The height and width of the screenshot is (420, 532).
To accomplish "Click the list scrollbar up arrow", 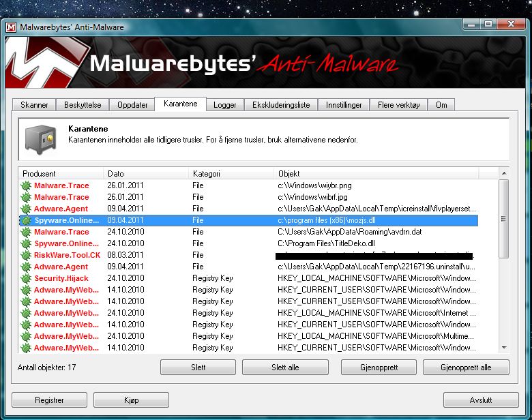I will point(504,173).
